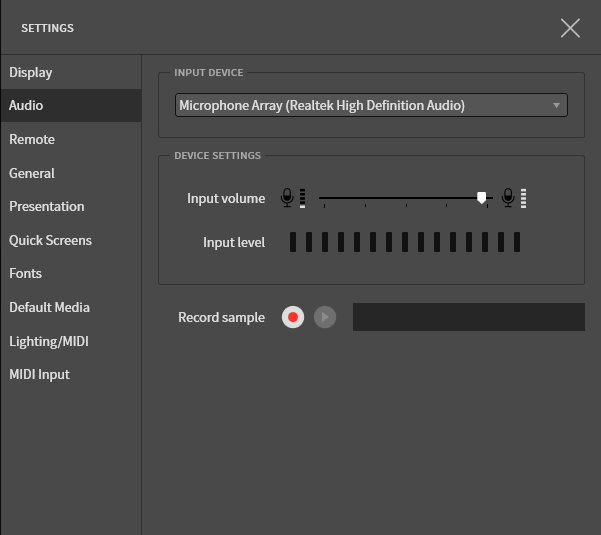Click the "Input level" label
The height and width of the screenshot is (535, 601).
click(x=234, y=242)
